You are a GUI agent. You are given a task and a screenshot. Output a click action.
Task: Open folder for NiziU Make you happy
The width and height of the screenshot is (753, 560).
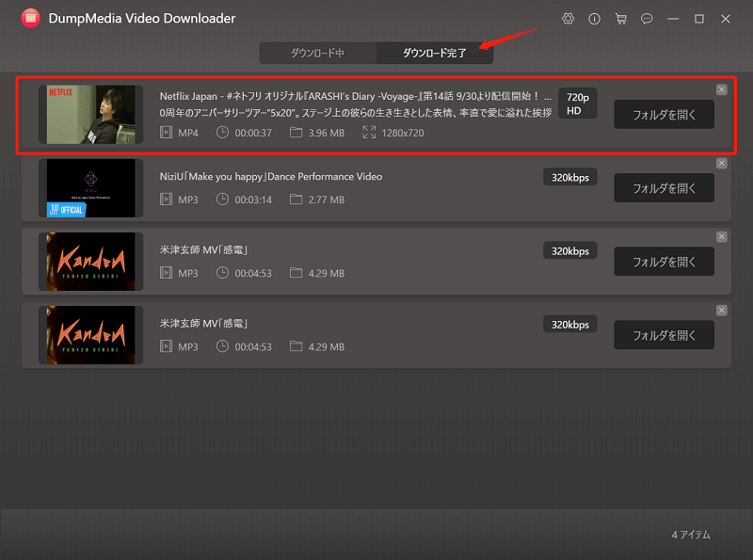tap(664, 188)
